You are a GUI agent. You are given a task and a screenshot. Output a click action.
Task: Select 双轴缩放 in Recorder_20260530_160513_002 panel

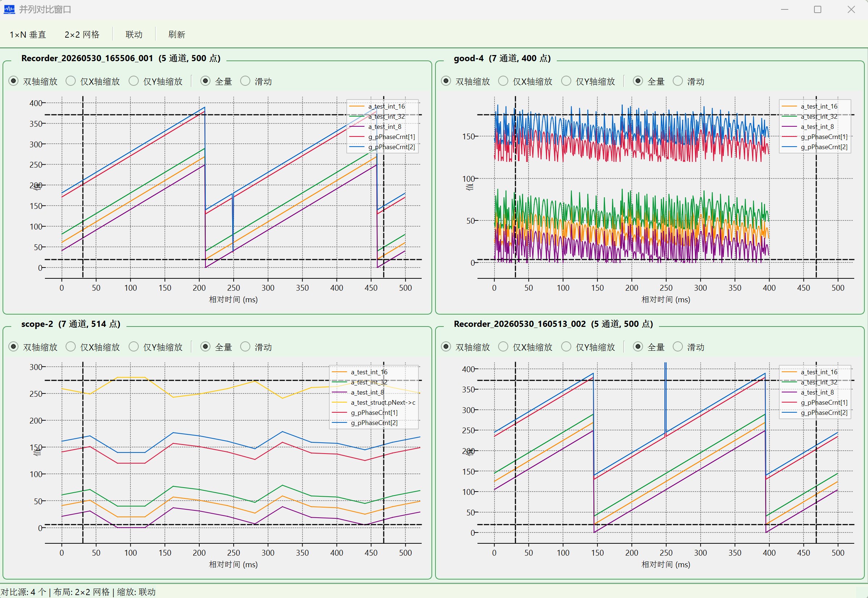465,347
